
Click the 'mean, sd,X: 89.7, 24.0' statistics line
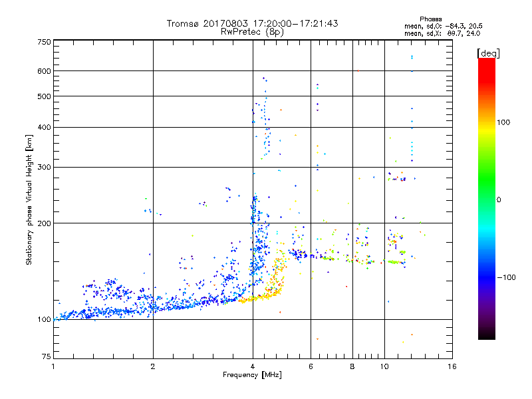[442, 33]
